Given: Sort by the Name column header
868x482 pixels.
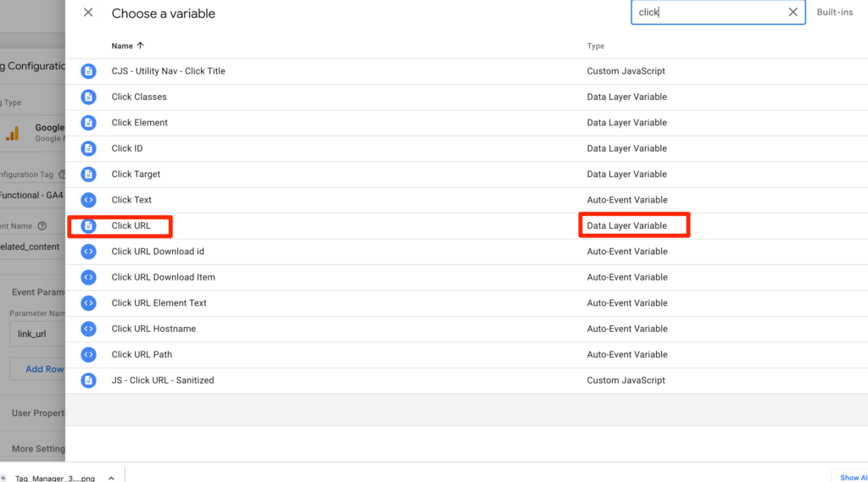Looking at the screenshot, I should [127, 46].
